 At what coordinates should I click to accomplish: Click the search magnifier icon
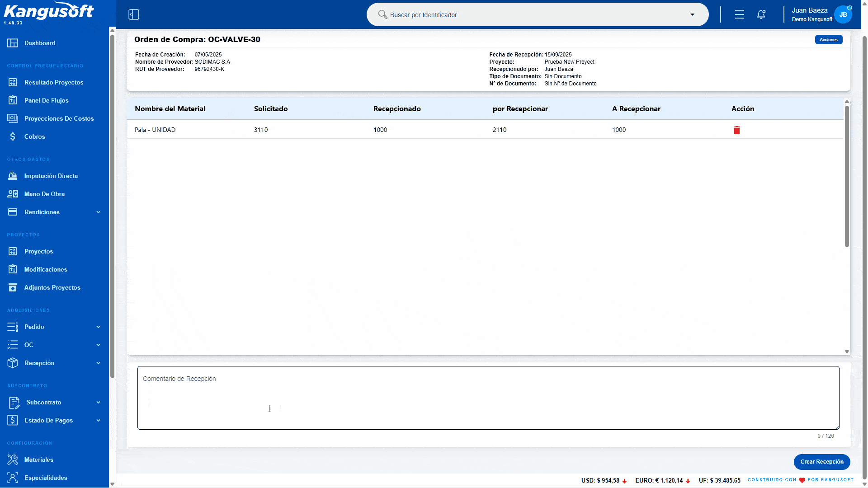[x=382, y=14]
